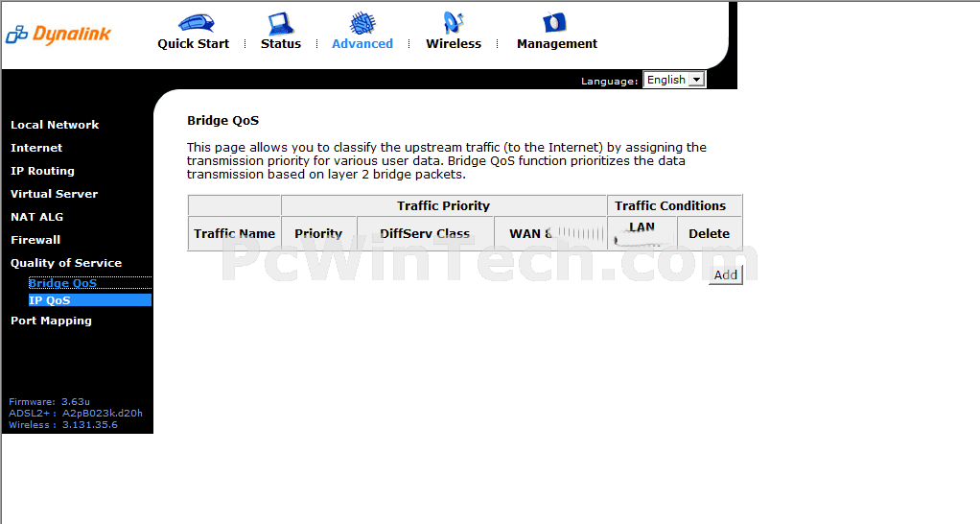Open Virtual Server page

tap(55, 194)
